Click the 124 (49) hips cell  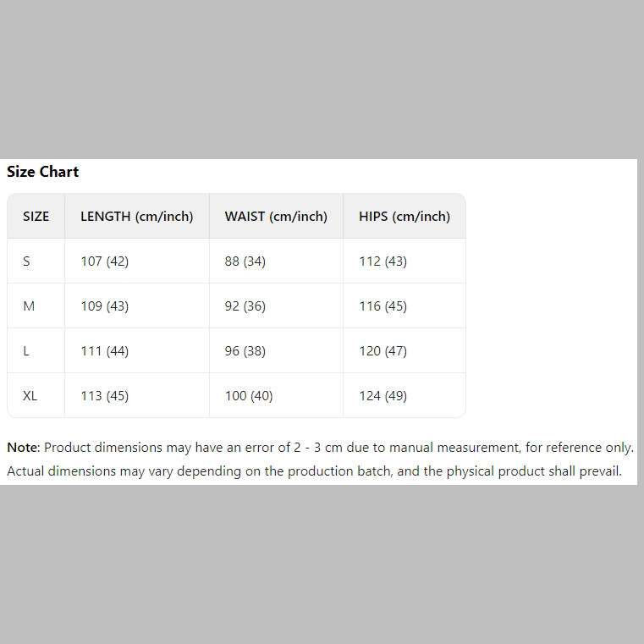(383, 396)
